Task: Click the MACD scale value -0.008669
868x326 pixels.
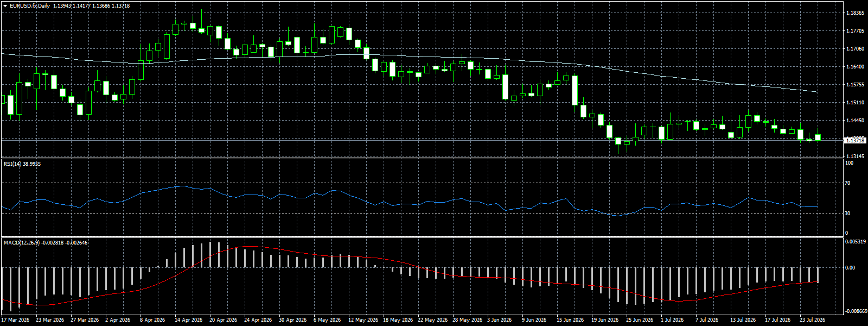Action: point(856,311)
